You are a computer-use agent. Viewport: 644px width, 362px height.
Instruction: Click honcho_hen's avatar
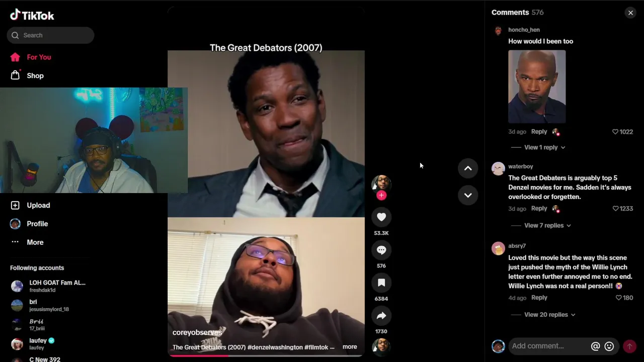pyautogui.click(x=498, y=31)
